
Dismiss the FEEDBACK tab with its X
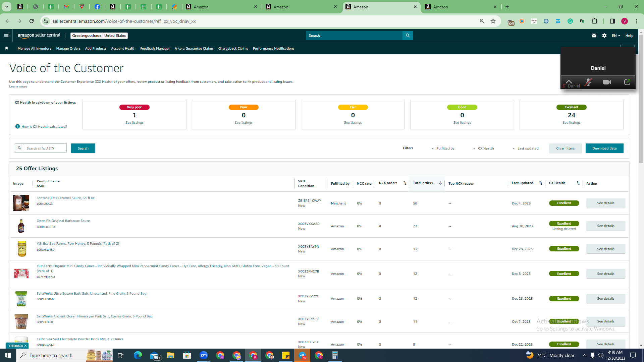pyautogui.click(x=25, y=346)
